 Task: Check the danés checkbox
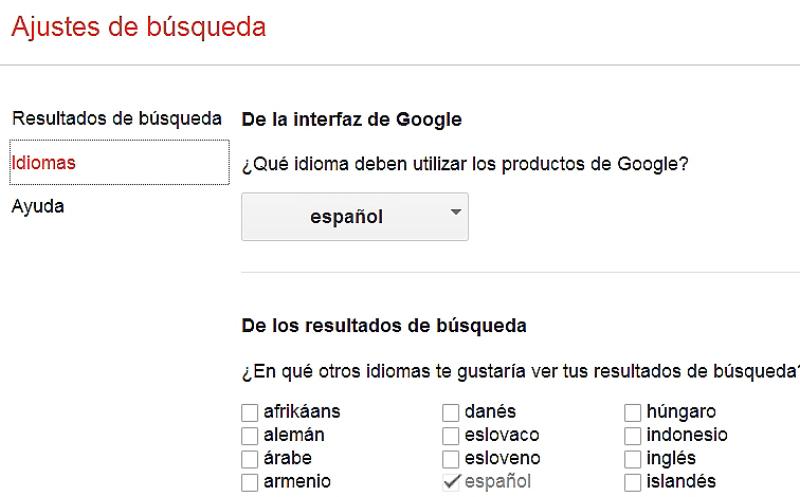point(451,412)
